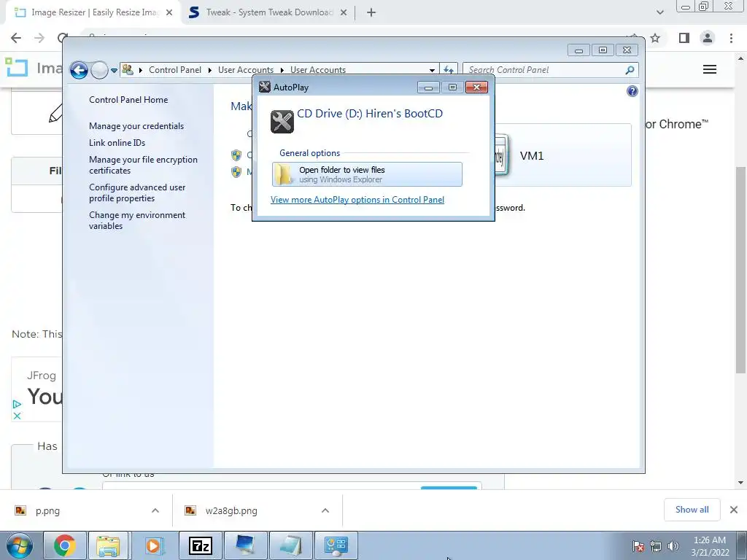This screenshot has height=560, width=747.
Task: Go forward in Chrome
Action: coord(39,38)
